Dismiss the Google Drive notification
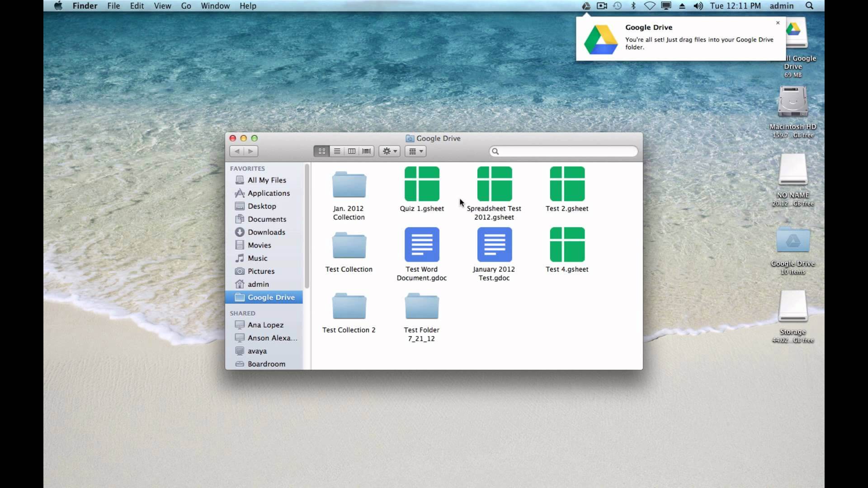868x488 pixels. [x=778, y=23]
